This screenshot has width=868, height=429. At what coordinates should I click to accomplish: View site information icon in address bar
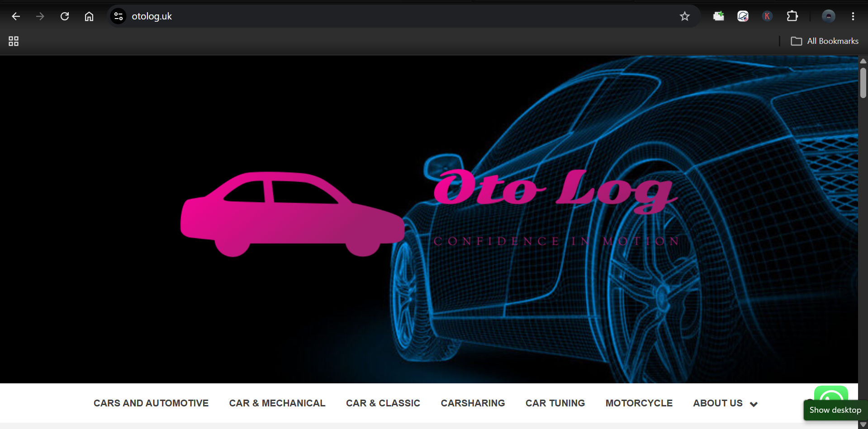point(119,16)
